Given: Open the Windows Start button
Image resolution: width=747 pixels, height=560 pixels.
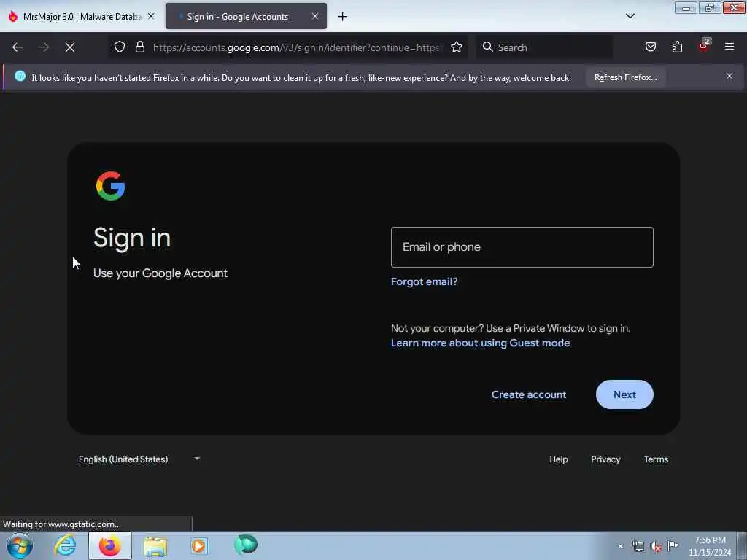Looking at the screenshot, I should (x=20, y=545).
